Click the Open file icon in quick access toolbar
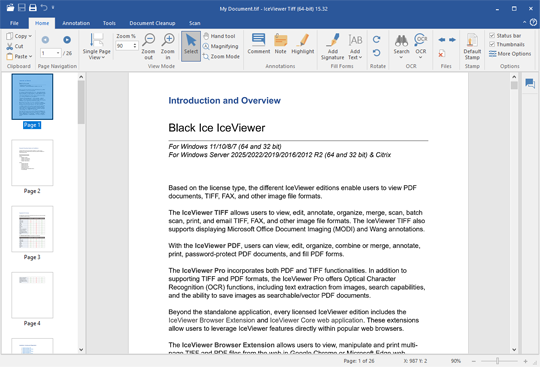 coord(10,8)
